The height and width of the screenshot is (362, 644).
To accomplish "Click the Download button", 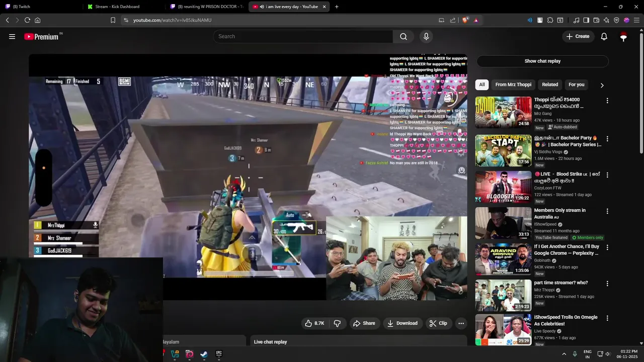I will 402,323.
